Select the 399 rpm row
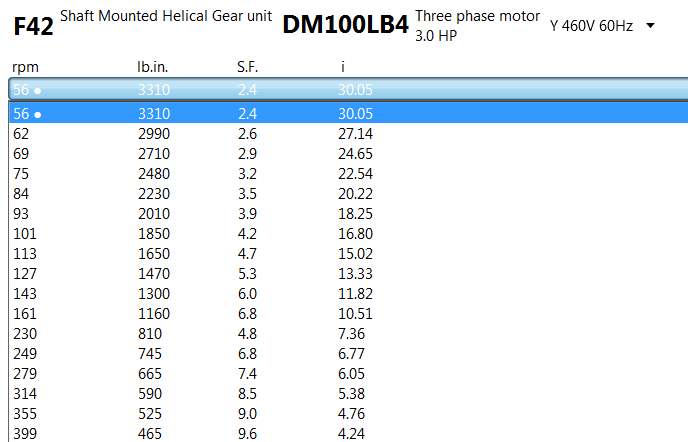This screenshot has width=688, height=442. click(x=348, y=433)
